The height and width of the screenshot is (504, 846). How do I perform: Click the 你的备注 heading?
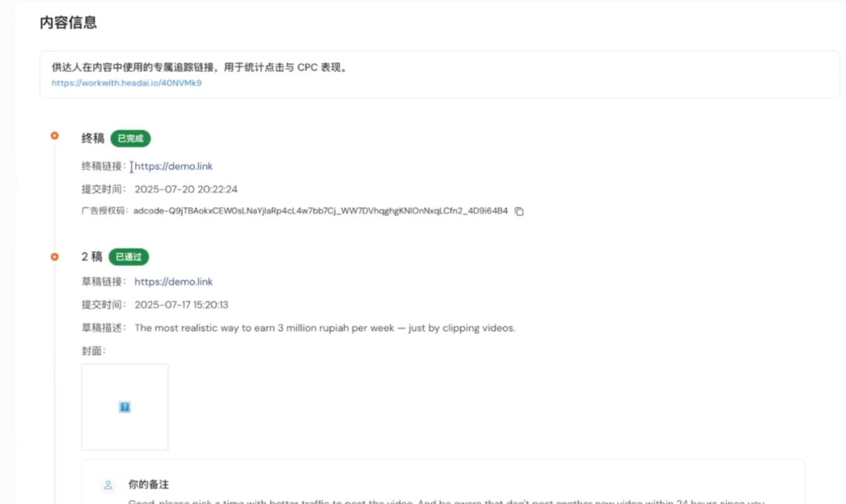point(148,484)
